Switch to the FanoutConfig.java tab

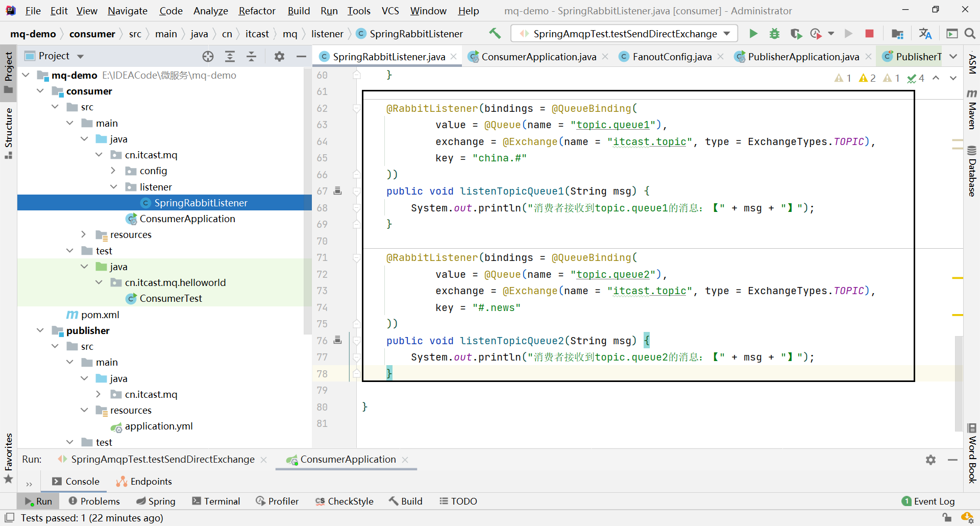pos(672,57)
